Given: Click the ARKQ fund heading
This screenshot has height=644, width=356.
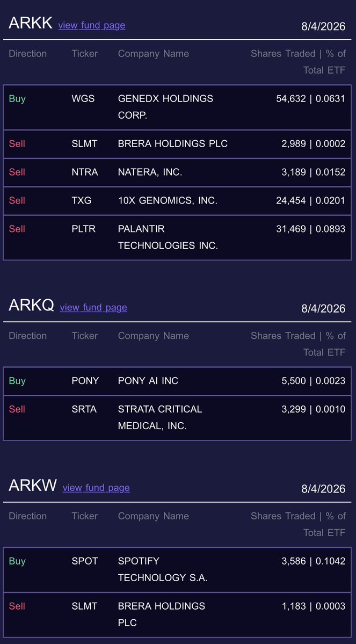Looking at the screenshot, I should pyautogui.click(x=31, y=305).
